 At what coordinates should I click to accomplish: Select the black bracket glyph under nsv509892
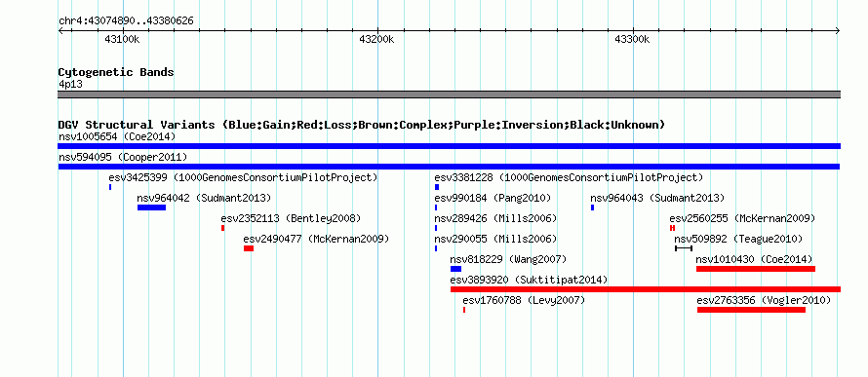pos(684,248)
